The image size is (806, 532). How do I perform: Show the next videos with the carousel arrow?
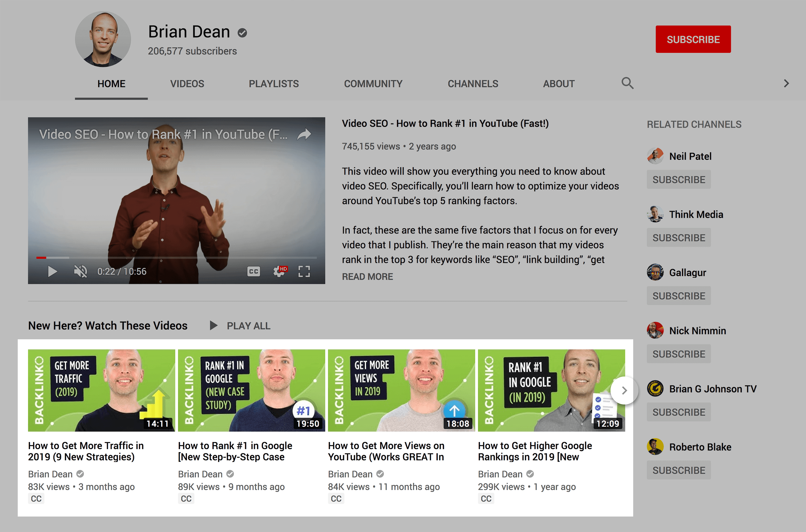point(624,391)
